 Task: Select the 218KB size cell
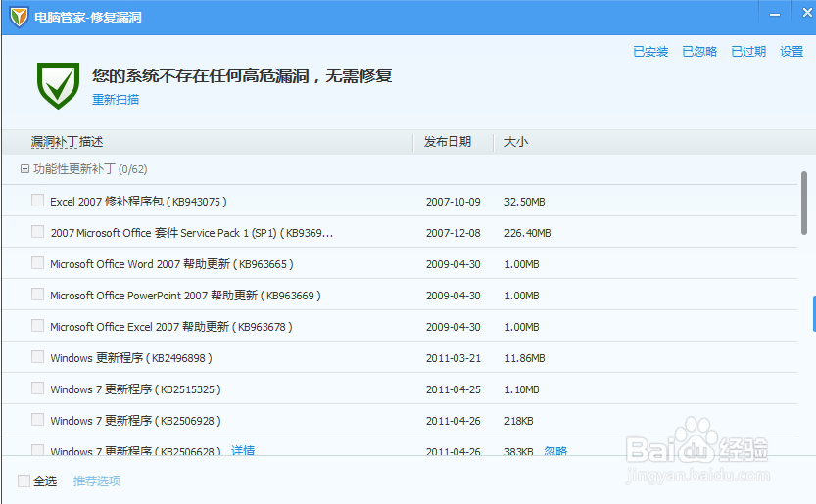(518, 421)
